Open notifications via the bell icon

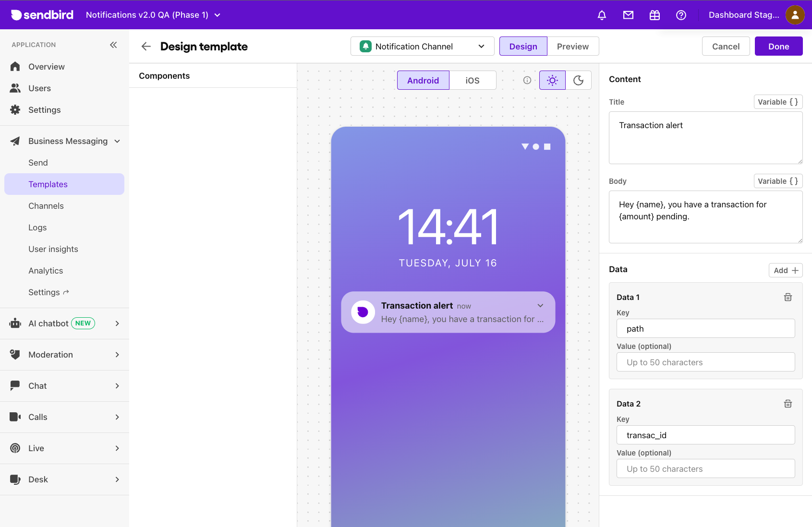coord(601,15)
